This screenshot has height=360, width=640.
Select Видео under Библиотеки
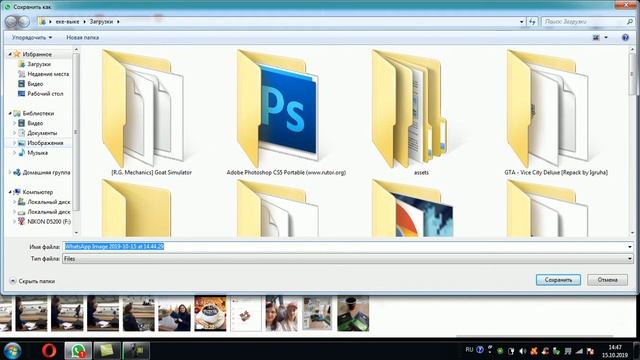35,123
